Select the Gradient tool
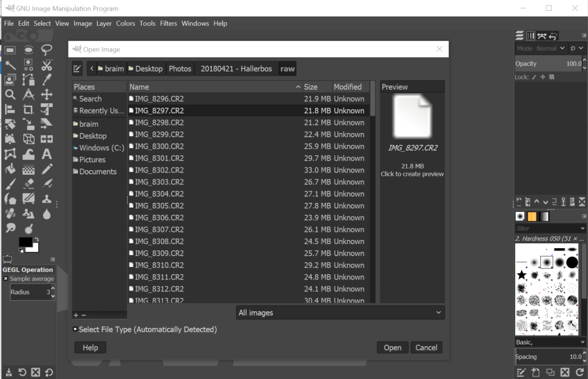Screen dimensions: 588x379 coord(28,169)
